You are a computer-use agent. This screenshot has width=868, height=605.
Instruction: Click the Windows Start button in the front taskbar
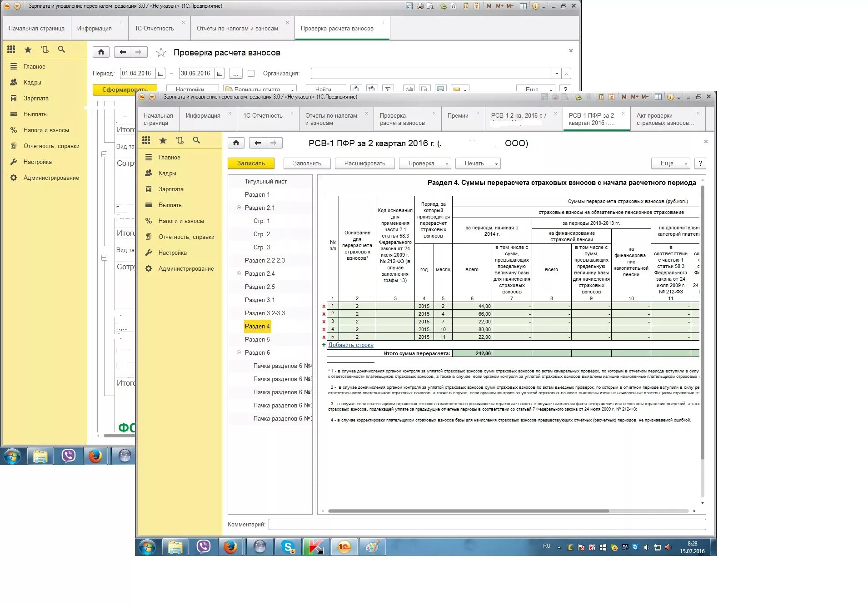[x=147, y=547]
